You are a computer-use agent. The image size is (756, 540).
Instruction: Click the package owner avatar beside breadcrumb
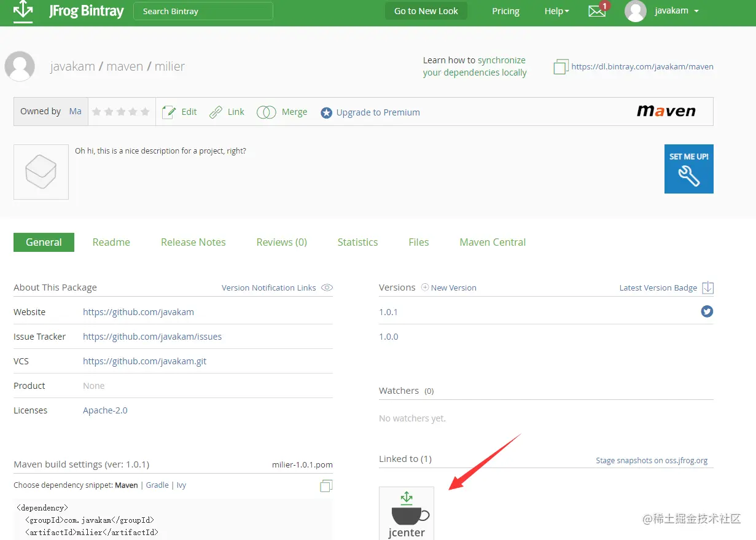pos(20,66)
